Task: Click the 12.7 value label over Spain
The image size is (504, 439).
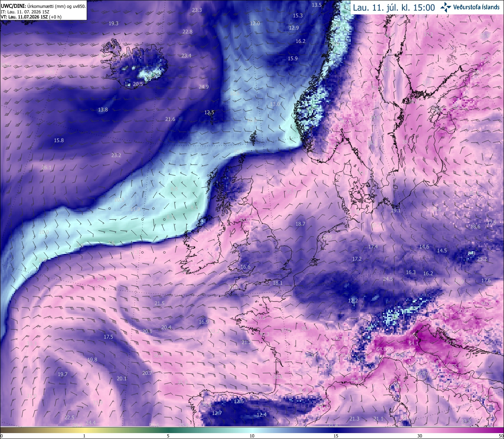Action: [217, 413]
